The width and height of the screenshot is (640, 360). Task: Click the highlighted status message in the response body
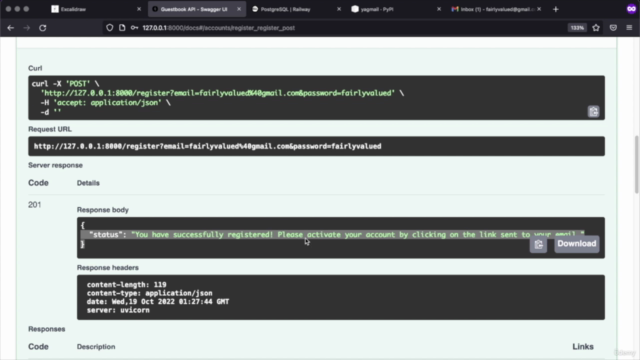click(x=332, y=235)
